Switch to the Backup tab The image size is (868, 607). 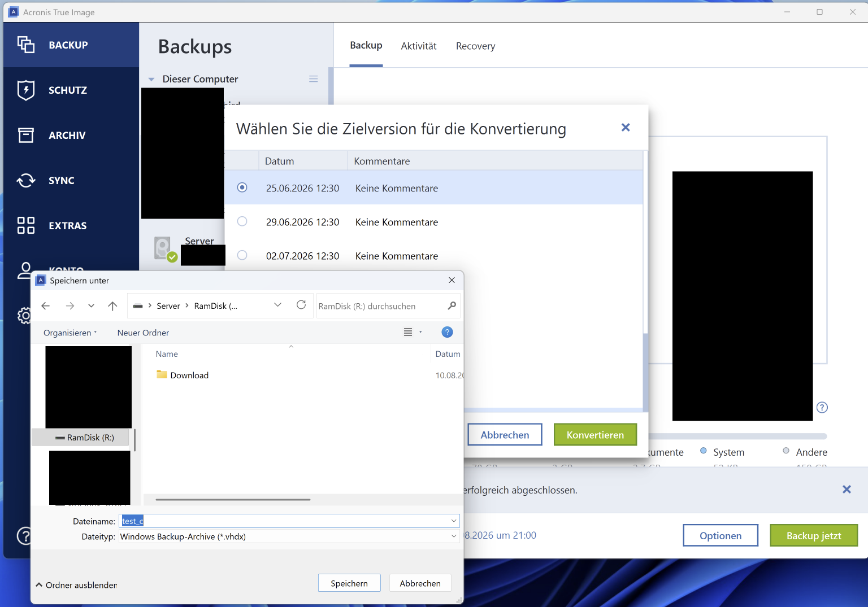[x=366, y=45]
